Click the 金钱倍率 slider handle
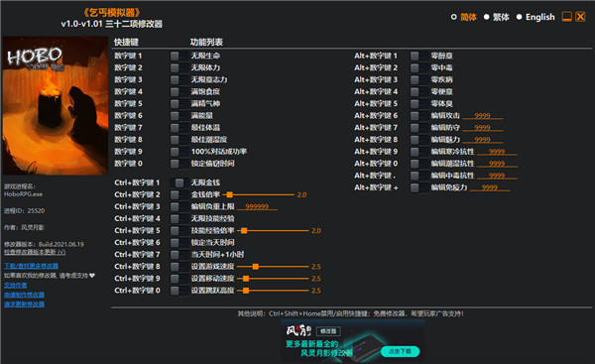Screen dimensions: 595x364 pos(230,194)
